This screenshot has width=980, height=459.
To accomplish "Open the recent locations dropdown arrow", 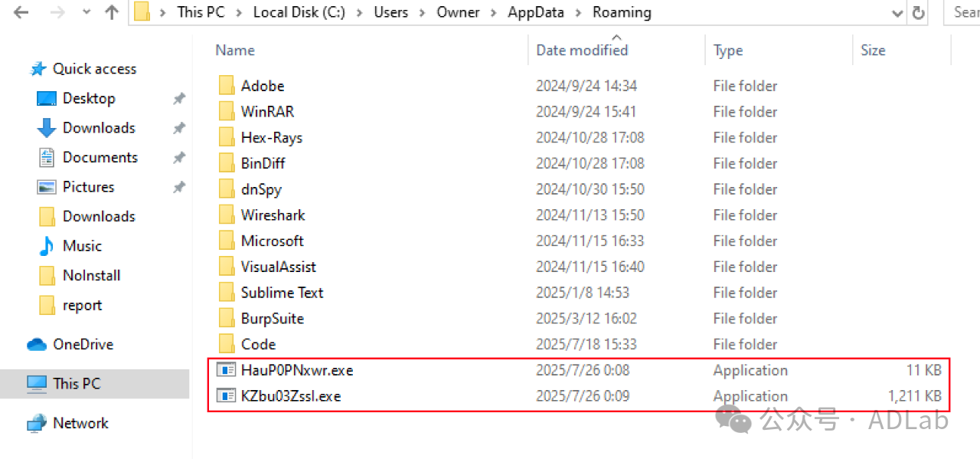I will (86, 13).
